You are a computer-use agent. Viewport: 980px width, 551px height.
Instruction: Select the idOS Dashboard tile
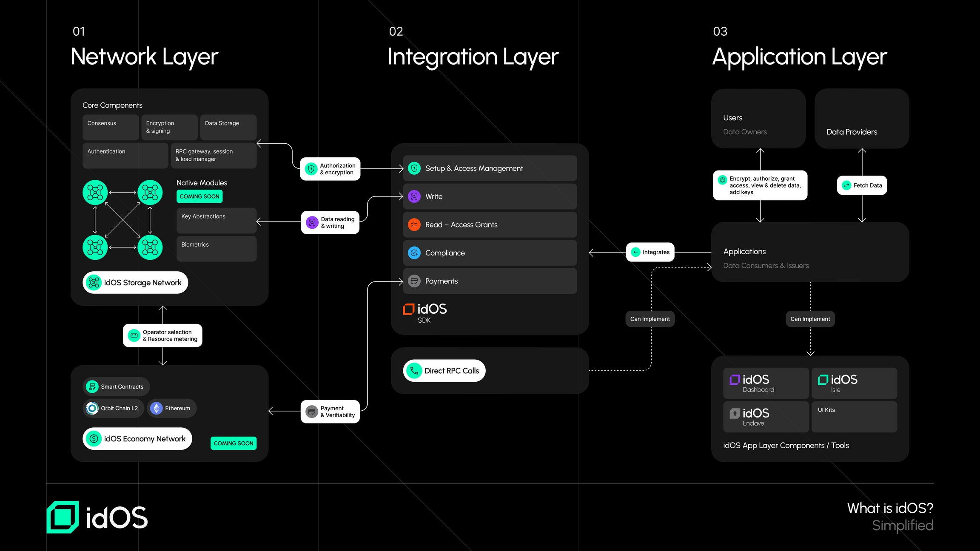click(x=766, y=383)
